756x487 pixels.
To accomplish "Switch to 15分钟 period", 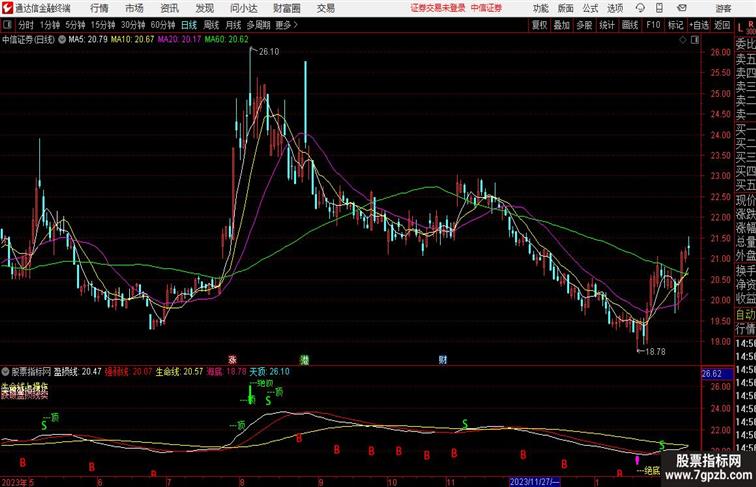I will pos(103,25).
